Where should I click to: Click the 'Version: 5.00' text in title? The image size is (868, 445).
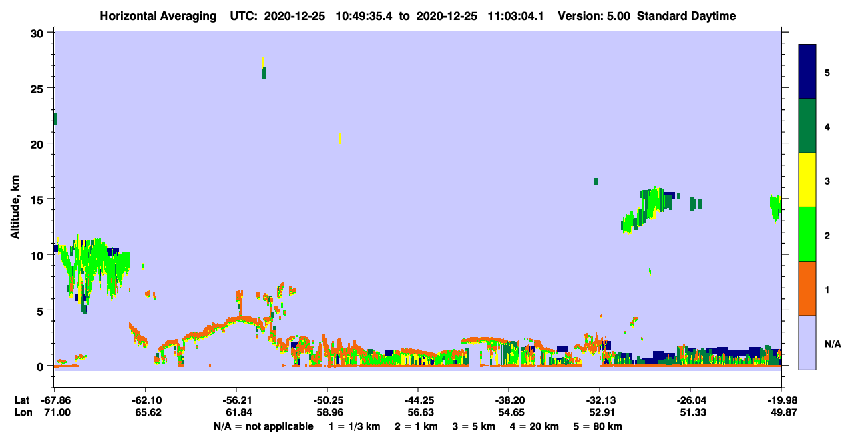(x=594, y=16)
